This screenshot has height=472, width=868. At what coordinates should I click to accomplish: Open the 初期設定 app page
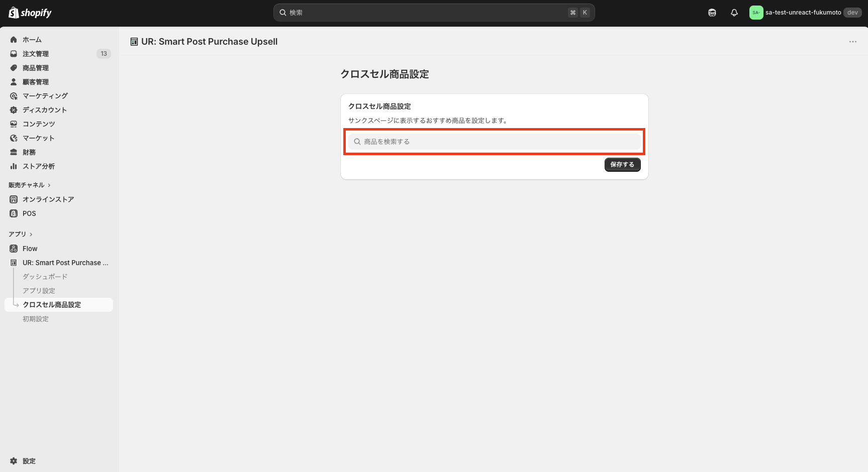click(36, 319)
